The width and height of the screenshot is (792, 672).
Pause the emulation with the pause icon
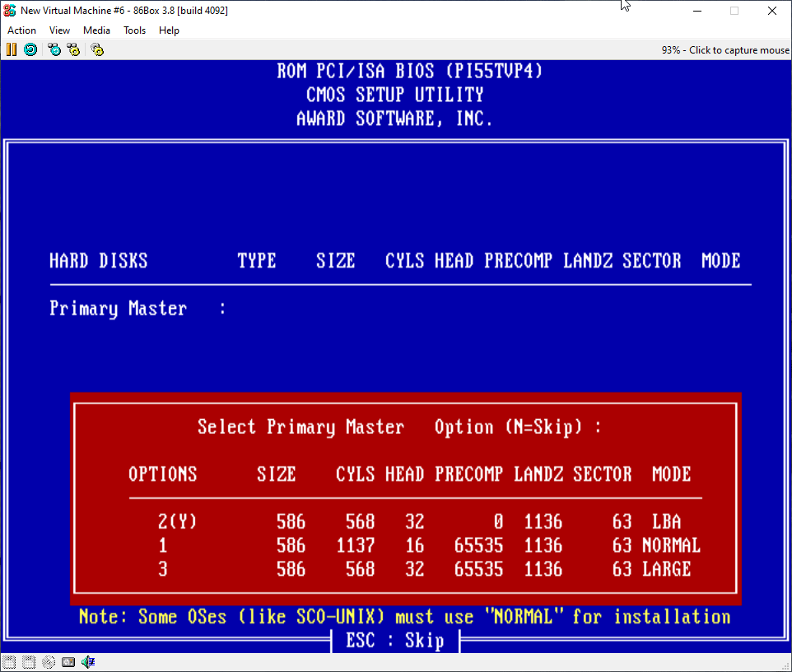(12, 49)
